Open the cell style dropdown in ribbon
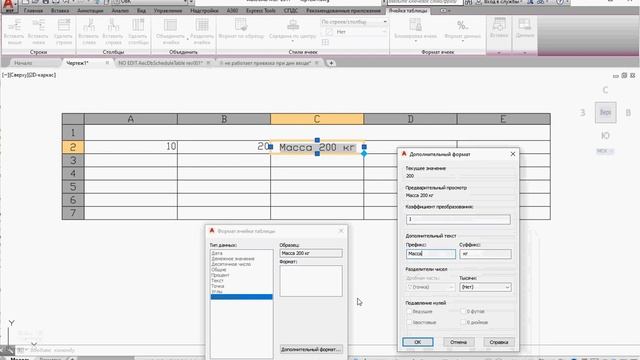The image size is (640, 360). pyautogui.click(x=354, y=22)
